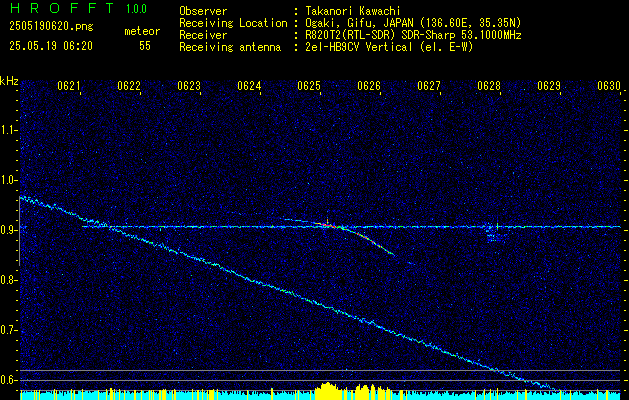Click the Receiver label
The image size is (629, 400).
(x=203, y=35)
